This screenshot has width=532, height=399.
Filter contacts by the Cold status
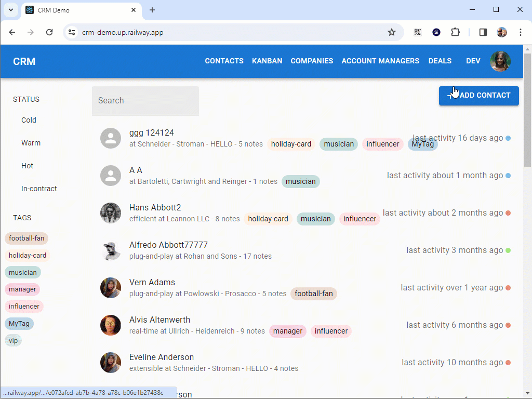pos(29,120)
